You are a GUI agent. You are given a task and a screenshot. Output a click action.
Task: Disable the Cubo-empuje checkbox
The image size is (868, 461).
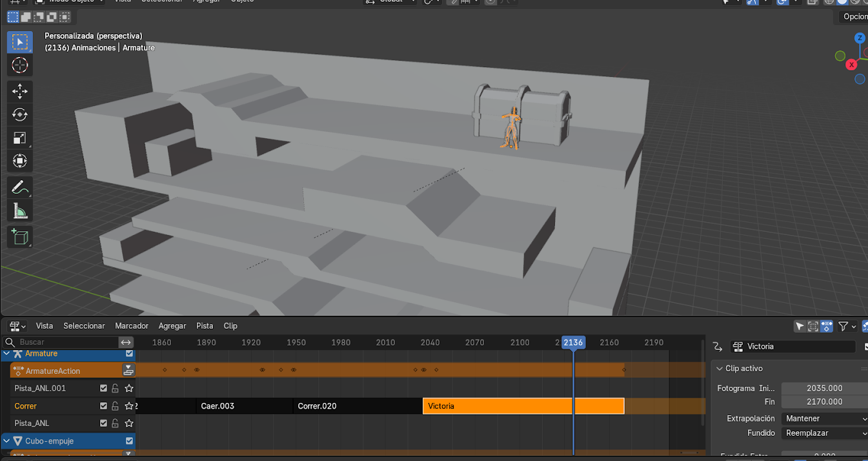coord(129,441)
